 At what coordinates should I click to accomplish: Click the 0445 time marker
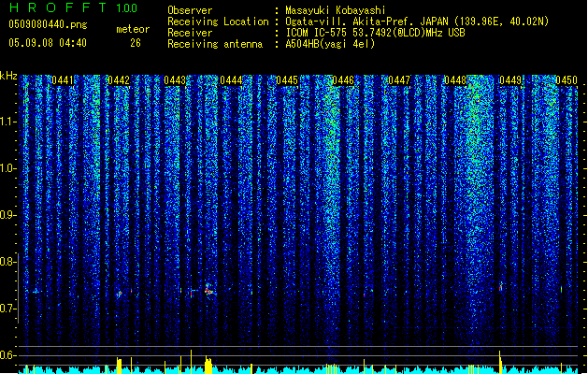287,80
